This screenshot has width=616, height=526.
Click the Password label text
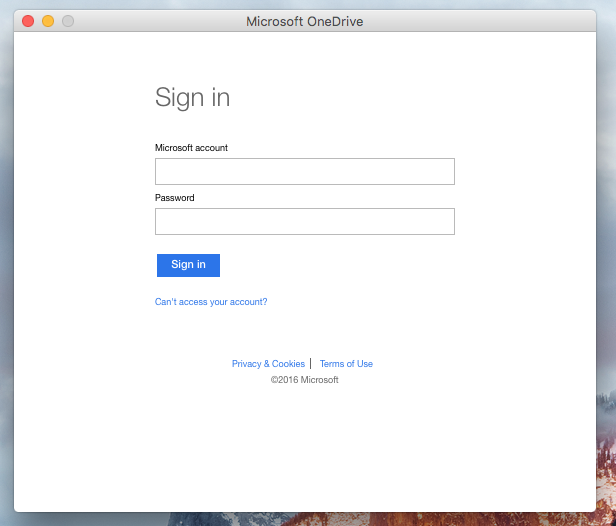click(x=174, y=198)
